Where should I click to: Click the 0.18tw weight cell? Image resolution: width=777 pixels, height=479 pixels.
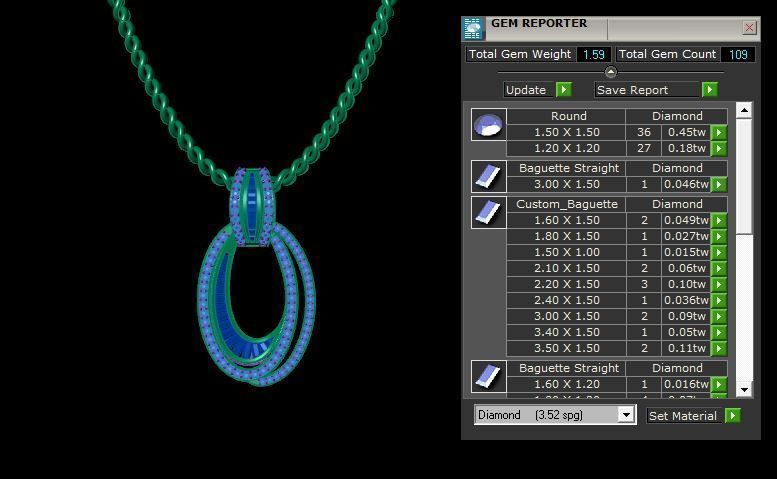pyautogui.click(x=686, y=148)
